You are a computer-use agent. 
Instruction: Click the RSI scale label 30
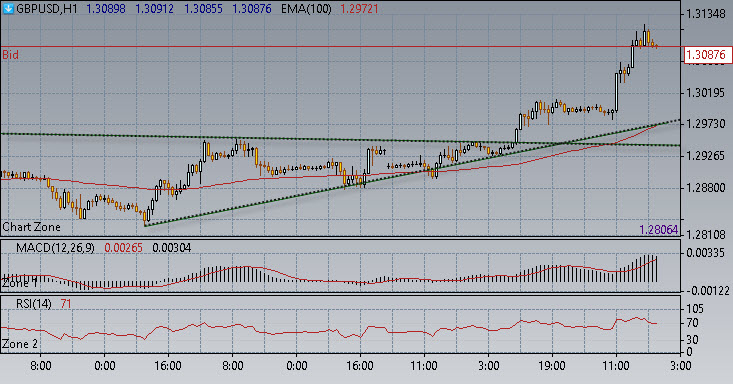[x=692, y=339]
